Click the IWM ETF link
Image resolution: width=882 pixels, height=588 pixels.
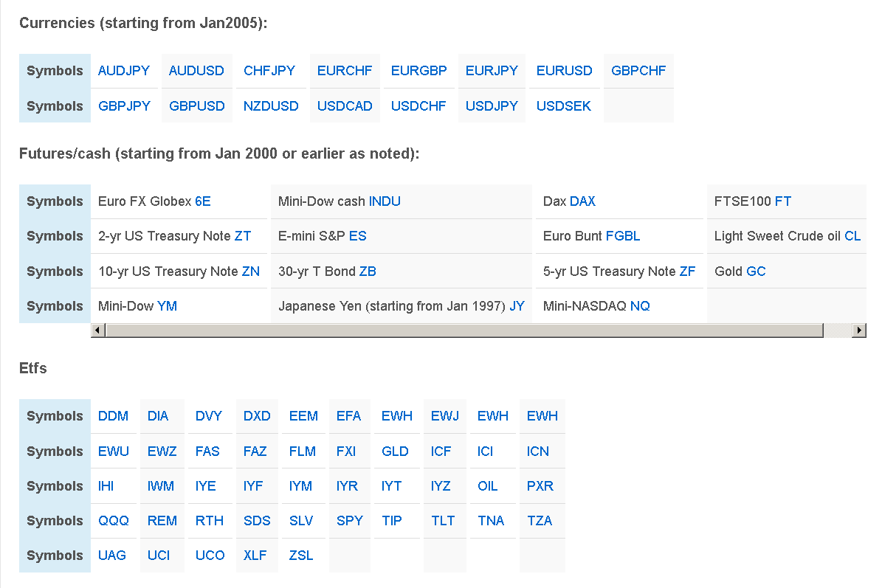[160, 486]
